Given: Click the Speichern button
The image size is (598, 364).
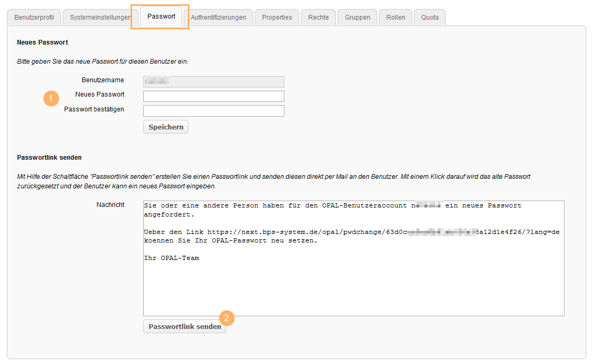Looking at the screenshot, I should [x=166, y=127].
